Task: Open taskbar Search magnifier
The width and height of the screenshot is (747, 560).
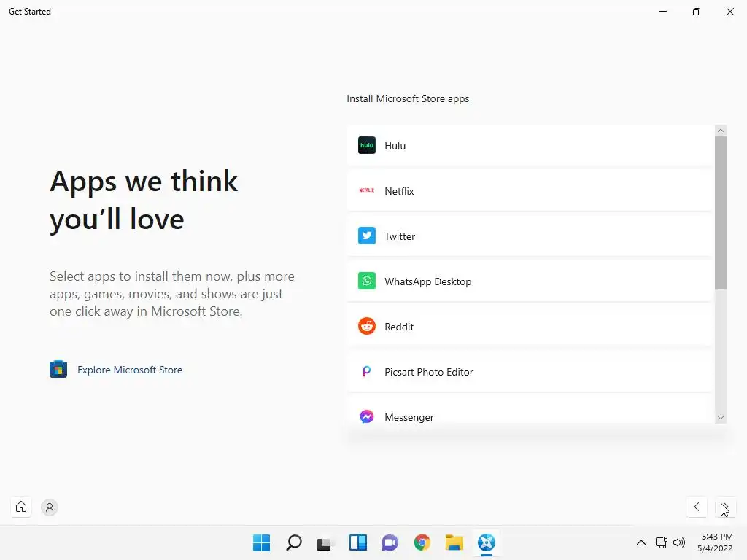Action: tap(293, 542)
